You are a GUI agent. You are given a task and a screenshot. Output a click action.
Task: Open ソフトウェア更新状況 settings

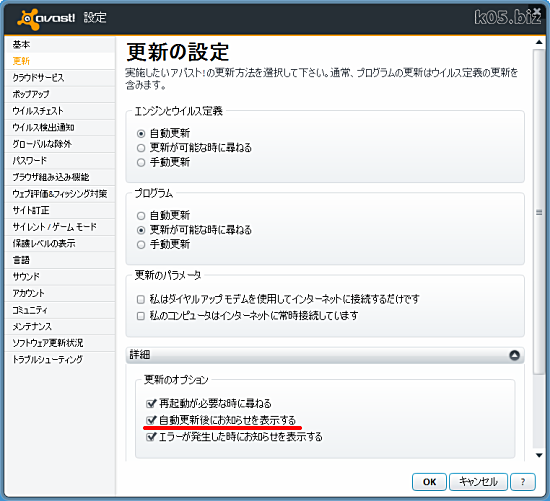click(60, 343)
